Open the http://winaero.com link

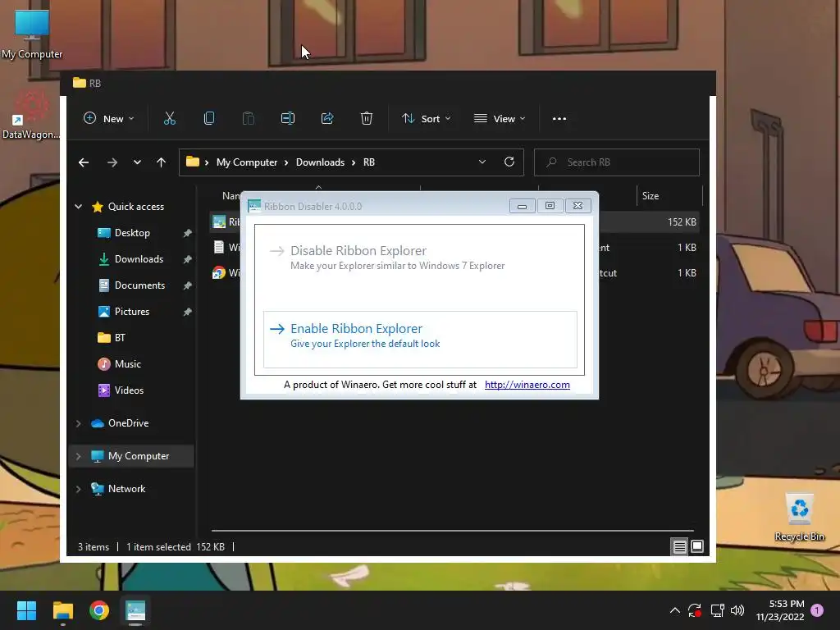pos(527,385)
